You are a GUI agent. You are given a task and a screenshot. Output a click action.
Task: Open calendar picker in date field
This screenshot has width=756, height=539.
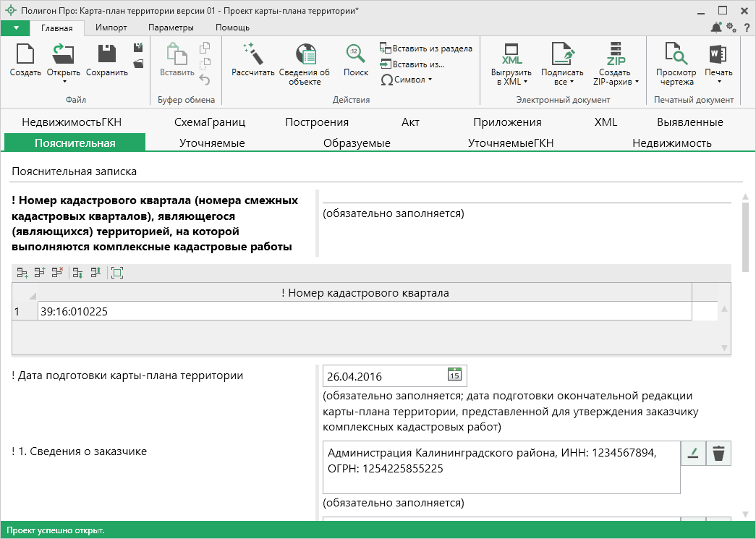pyautogui.click(x=454, y=375)
